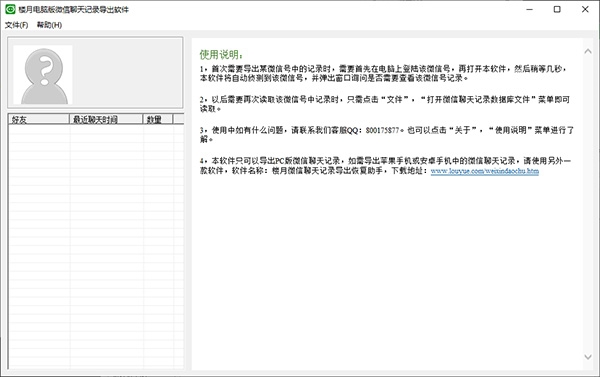
Task: Click the placeholder avatar picture
Action: 43,75
